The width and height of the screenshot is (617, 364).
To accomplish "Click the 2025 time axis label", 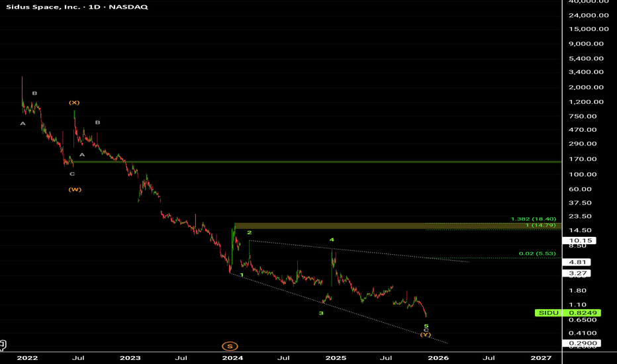I will tap(336, 357).
